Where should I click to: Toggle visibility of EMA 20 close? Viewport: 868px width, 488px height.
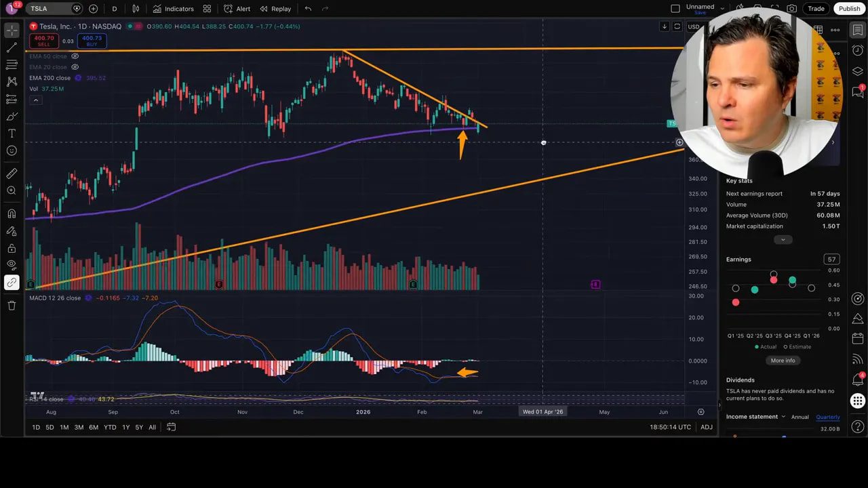75,67
